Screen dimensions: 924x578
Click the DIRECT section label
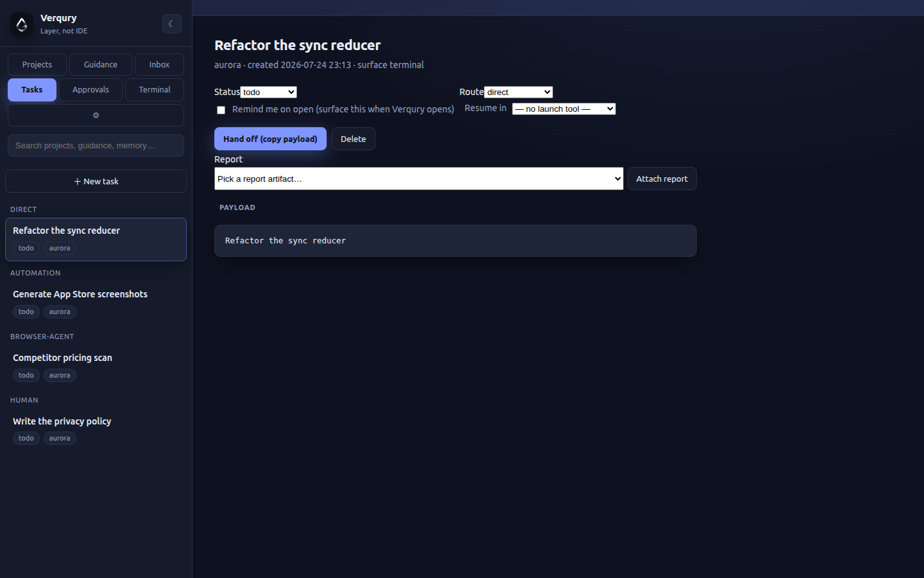pyautogui.click(x=23, y=209)
